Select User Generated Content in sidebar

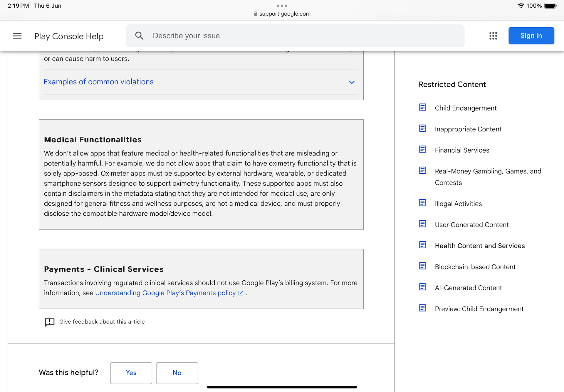[471, 225]
